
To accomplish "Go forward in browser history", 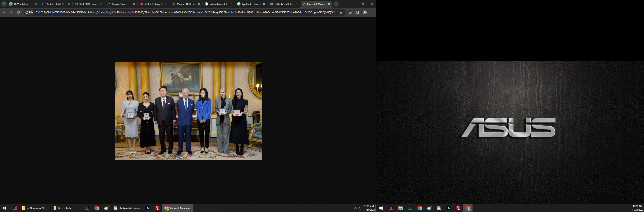I will pyautogui.click(x=11, y=12).
